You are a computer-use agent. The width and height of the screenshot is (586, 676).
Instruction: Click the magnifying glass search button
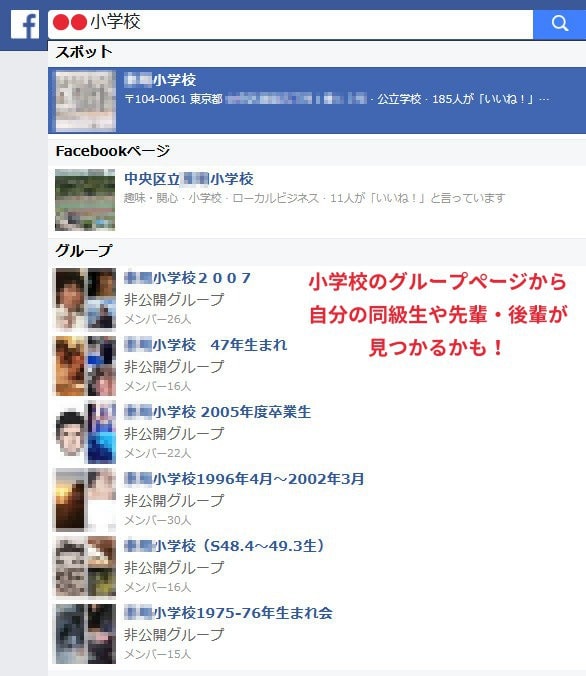tap(559, 24)
